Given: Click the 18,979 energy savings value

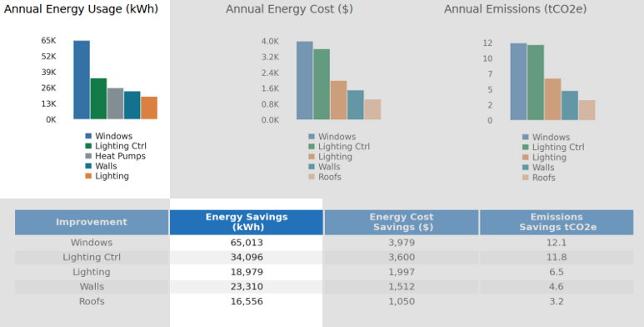Looking at the screenshot, I should [x=247, y=272].
